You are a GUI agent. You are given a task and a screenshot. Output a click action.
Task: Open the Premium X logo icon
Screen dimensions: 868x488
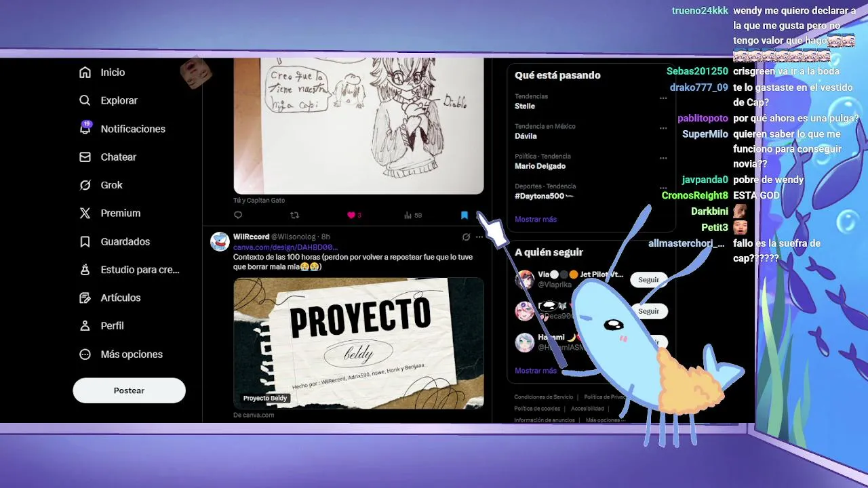tap(85, 213)
